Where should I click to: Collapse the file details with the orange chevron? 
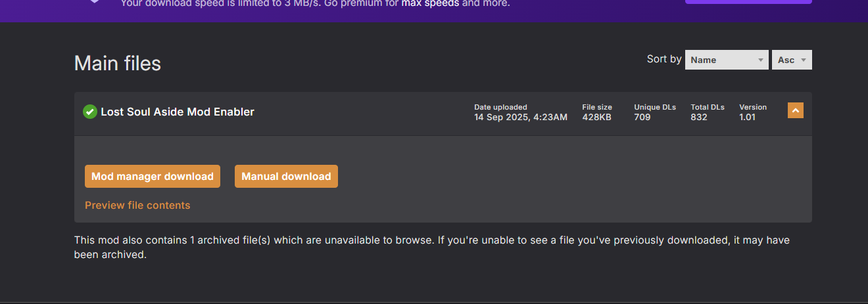coord(795,111)
